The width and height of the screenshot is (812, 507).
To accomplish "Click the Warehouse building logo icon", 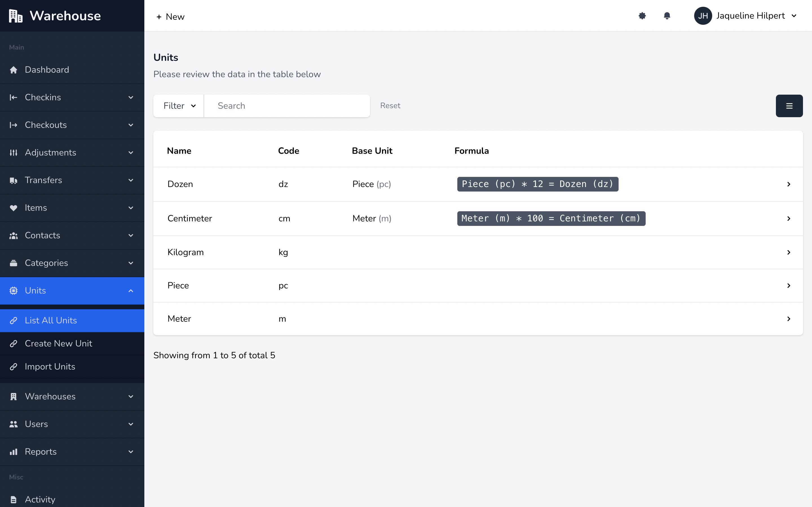I will [x=16, y=16].
